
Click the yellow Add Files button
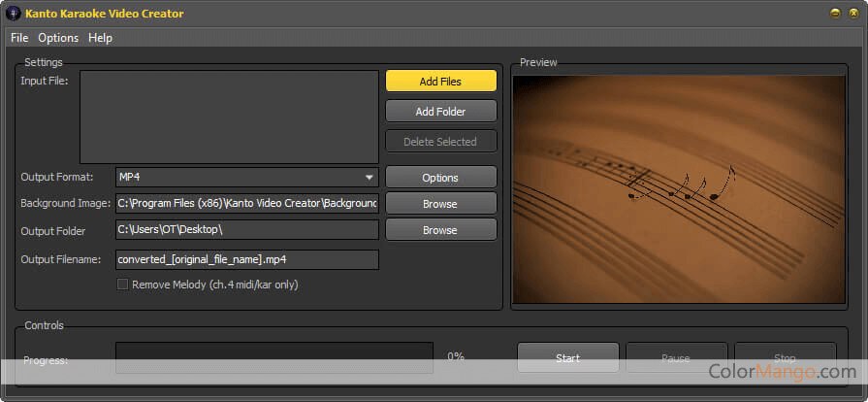(x=440, y=81)
